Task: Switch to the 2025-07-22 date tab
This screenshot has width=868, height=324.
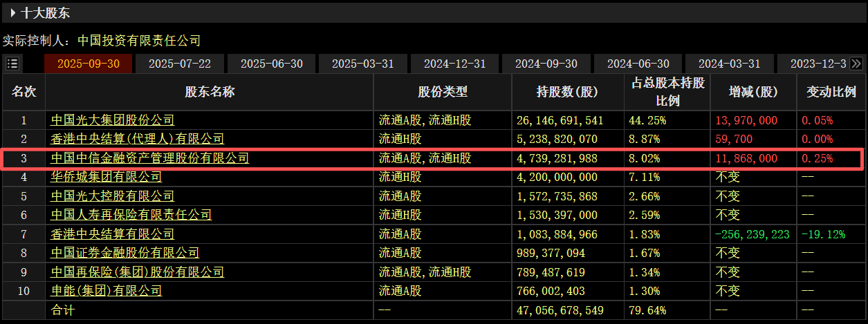Action: [180, 64]
